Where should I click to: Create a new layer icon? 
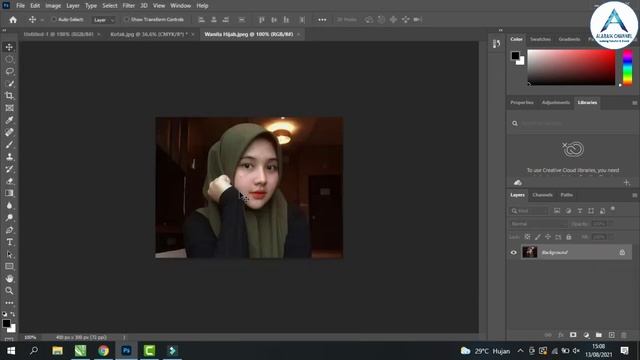coord(611,335)
